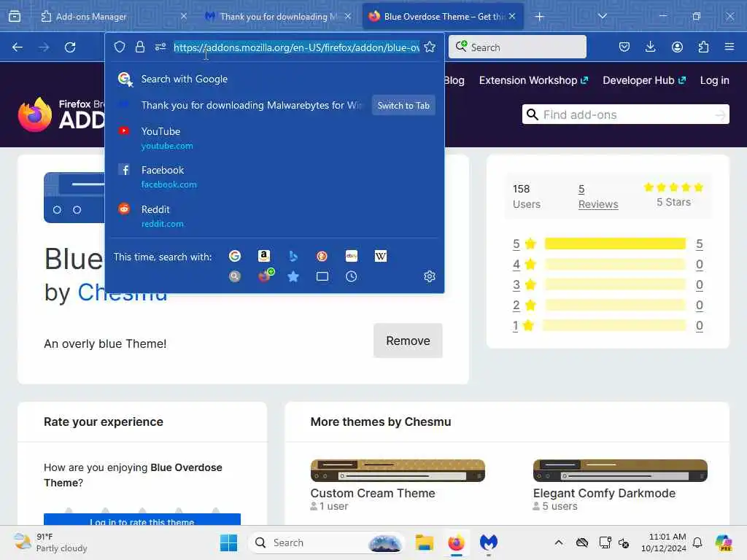This screenshot has height=560, width=747.
Task: Open the Downloads panel
Action: [650, 47]
